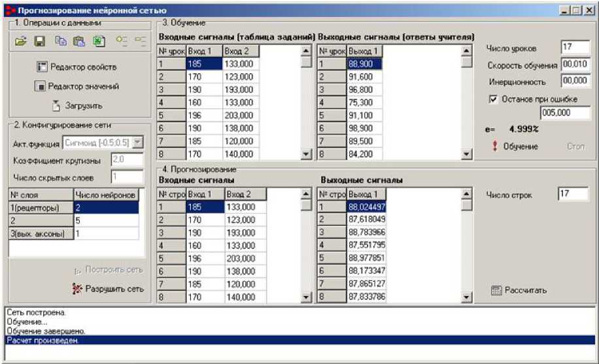599x364 pixels.
Task: Select training output cell 98,900
Action: (x=364, y=128)
